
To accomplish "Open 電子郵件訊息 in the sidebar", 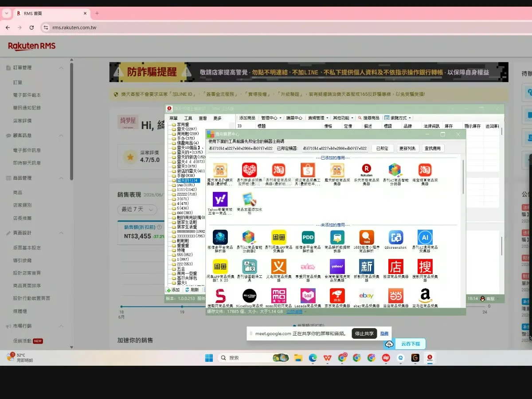I will coord(27,150).
